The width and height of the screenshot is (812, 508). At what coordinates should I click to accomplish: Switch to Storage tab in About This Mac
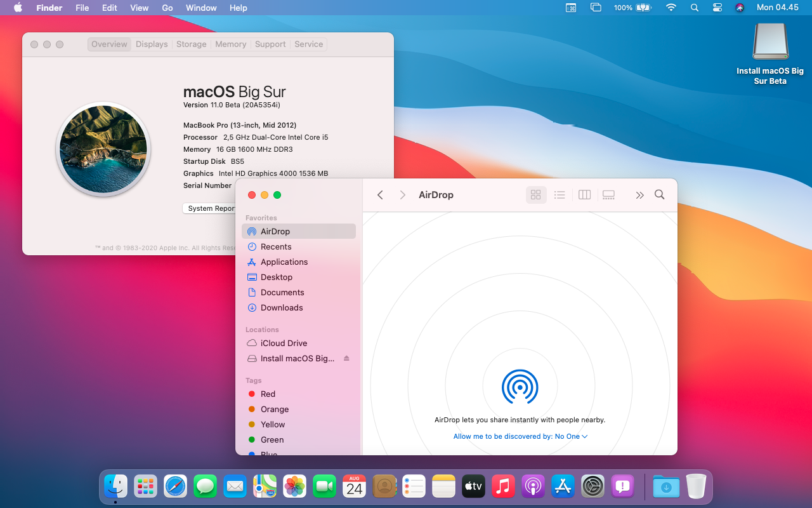(192, 44)
